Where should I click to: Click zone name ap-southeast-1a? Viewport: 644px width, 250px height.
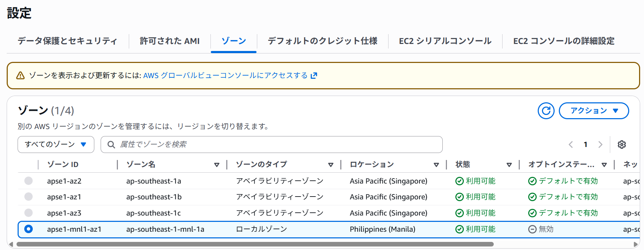point(153,181)
